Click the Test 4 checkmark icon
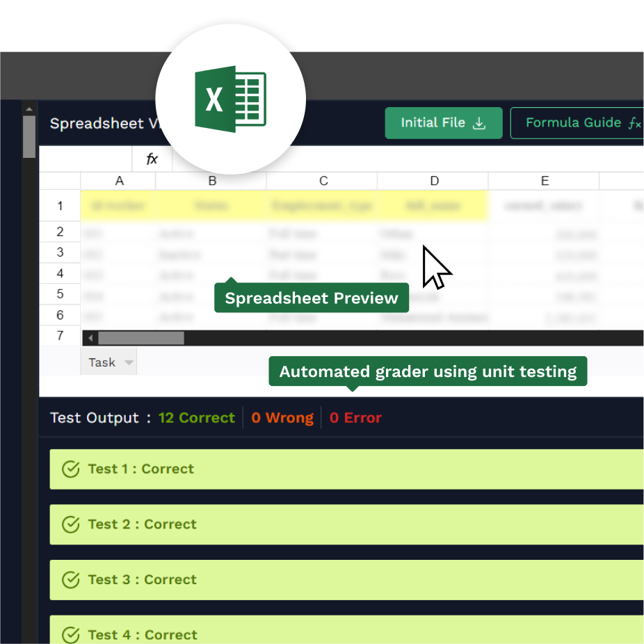644x644 pixels. (x=71, y=634)
